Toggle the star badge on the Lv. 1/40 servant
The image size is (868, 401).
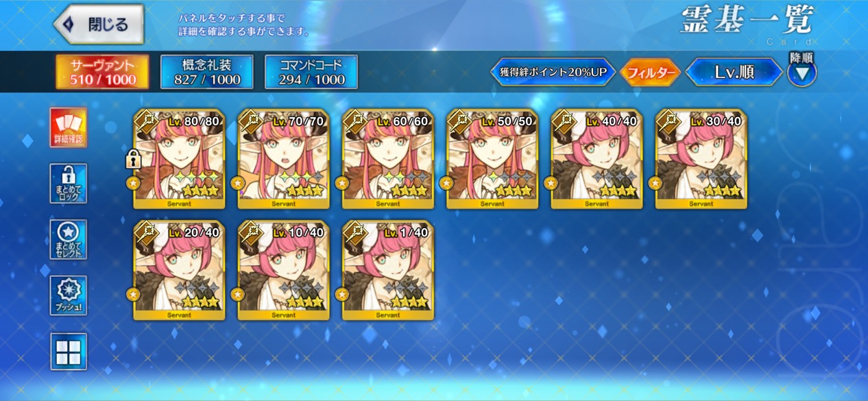tap(341, 294)
